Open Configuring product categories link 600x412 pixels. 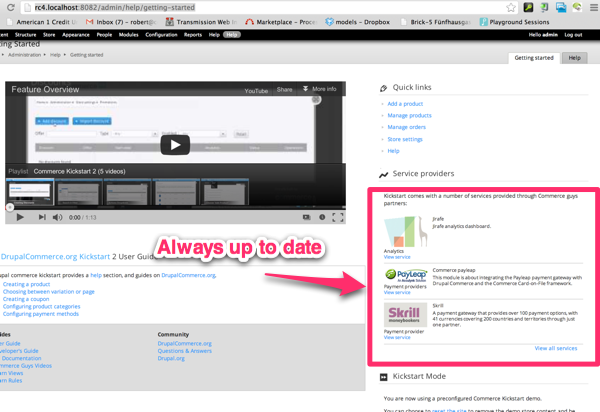(41, 306)
